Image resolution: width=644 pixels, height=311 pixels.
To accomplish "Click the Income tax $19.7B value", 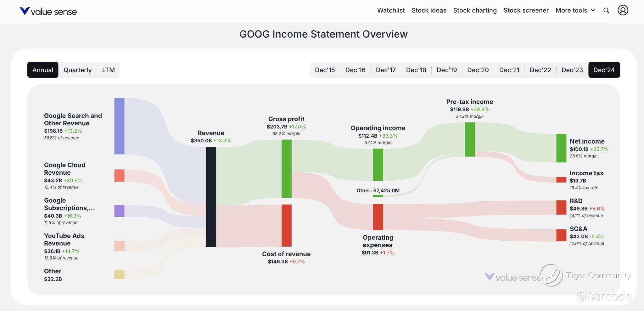I will pyautogui.click(x=578, y=181).
